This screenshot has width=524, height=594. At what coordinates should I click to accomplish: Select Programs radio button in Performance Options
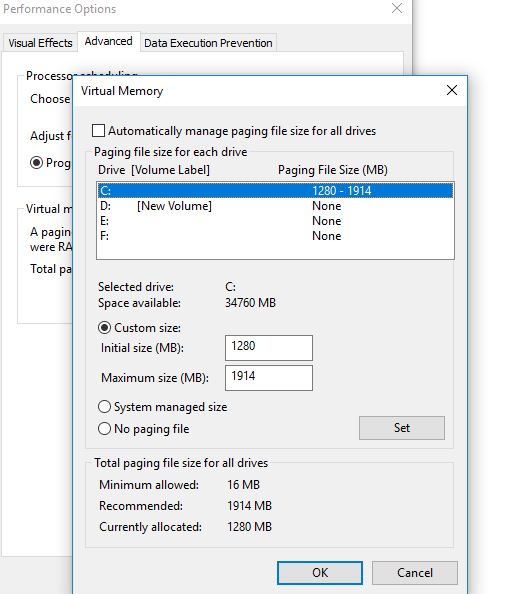[x=36, y=163]
